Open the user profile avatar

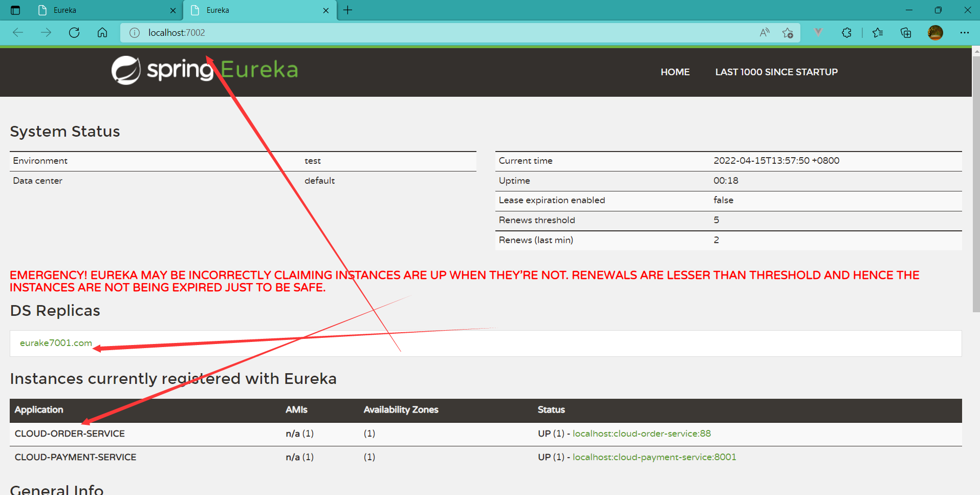[935, 33]
